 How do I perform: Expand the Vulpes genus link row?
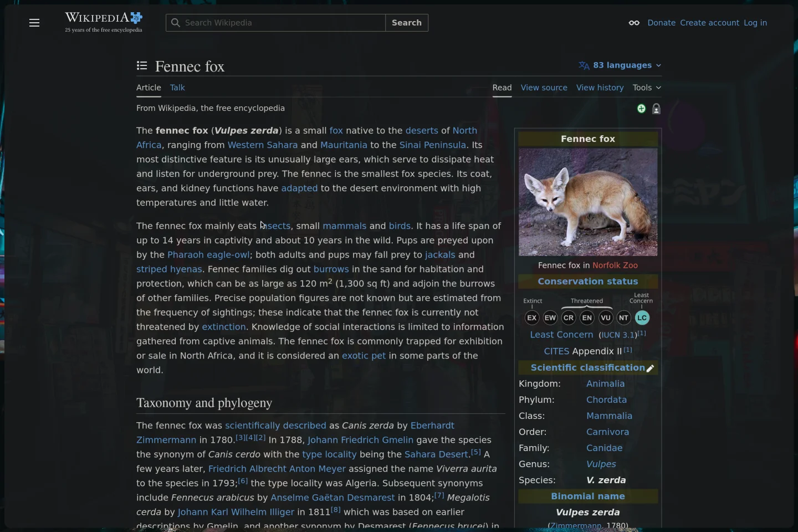click(601, 464)
